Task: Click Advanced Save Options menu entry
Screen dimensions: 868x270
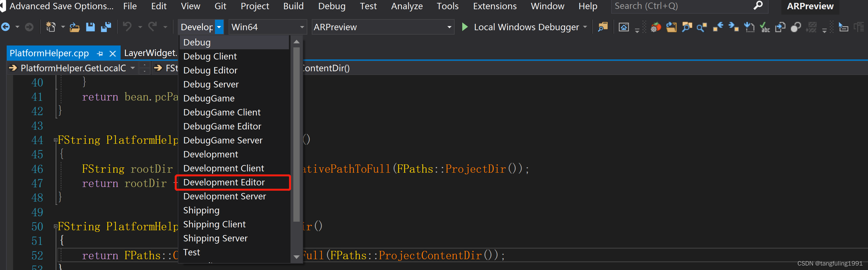Action: [61, 6]
